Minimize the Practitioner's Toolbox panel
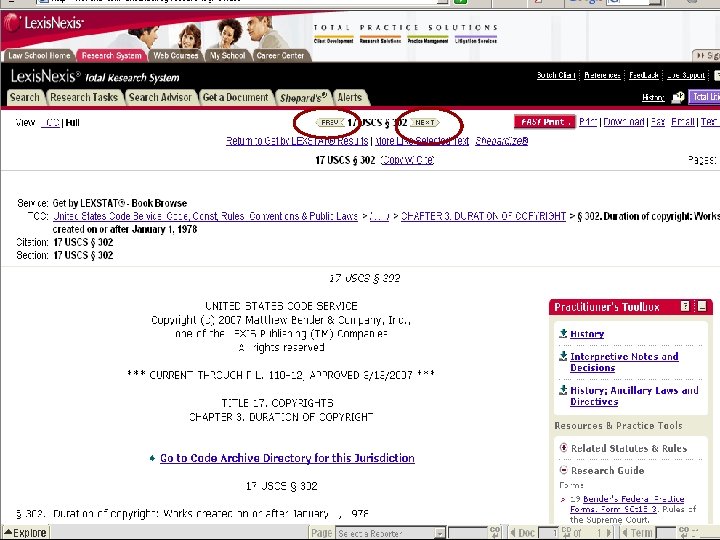The width and height of the screenshot is (720, 540). coord(702,306)
